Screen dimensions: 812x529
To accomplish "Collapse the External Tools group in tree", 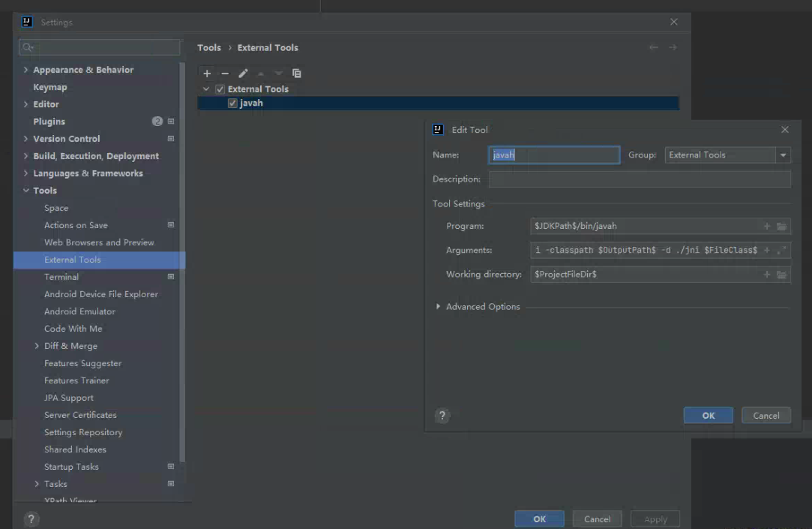I will click(206, 89).
